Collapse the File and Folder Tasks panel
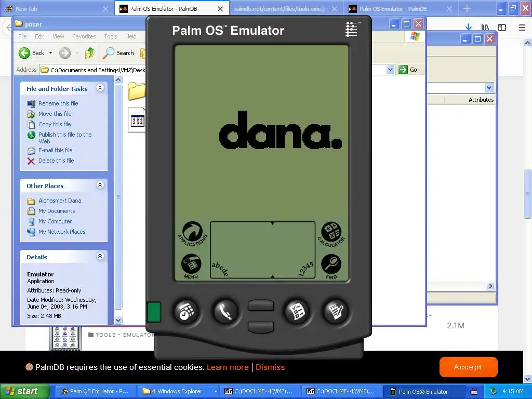Screen dimensions: 532x399 point(100,88)
